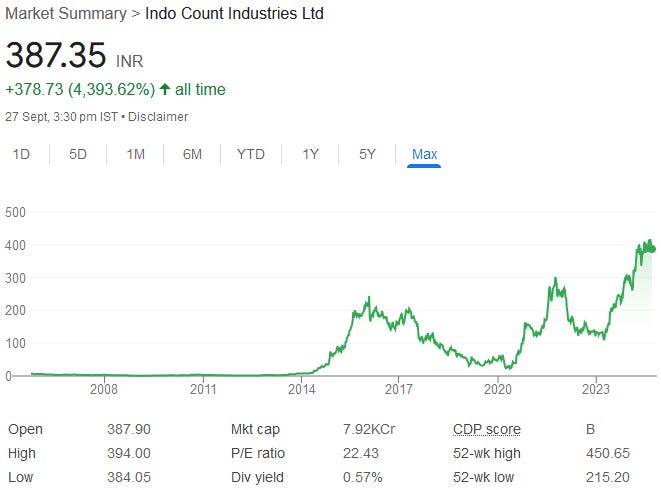Open the 5Y chart range
The width and height of the screenshot is (661, 490).
click(x=367, y=154)
